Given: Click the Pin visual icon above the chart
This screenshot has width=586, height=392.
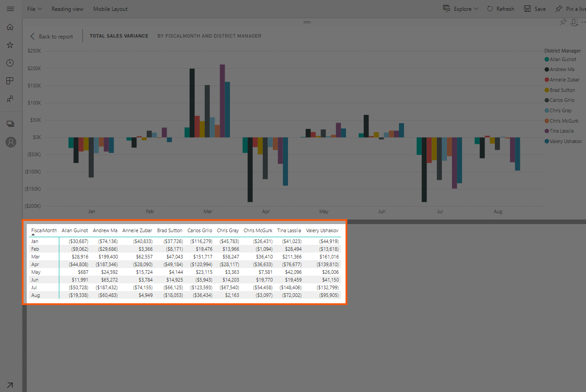Looking at the screenshot, I should 563,21.
